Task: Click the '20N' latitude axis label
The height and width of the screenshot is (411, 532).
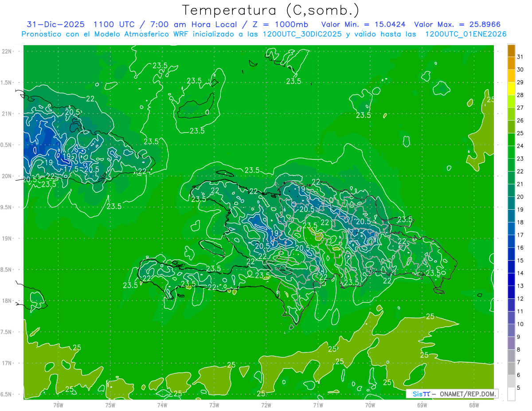Action: tap(7, 176)
